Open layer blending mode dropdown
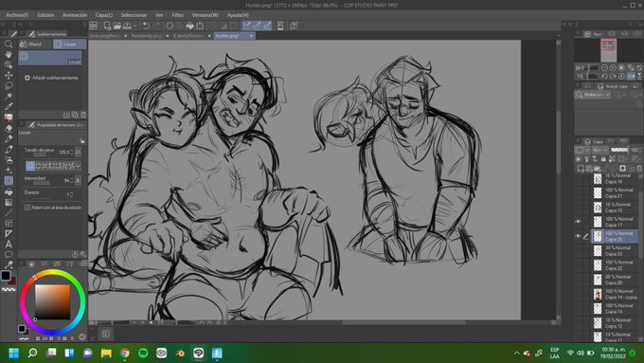Viewport: 644px width, 363px height. [601, 150]
